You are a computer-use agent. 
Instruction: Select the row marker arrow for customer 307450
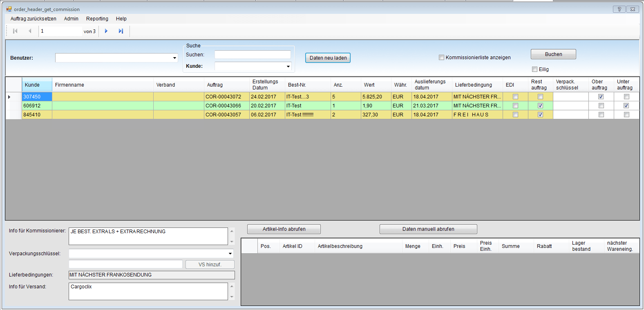click(9, 97)
